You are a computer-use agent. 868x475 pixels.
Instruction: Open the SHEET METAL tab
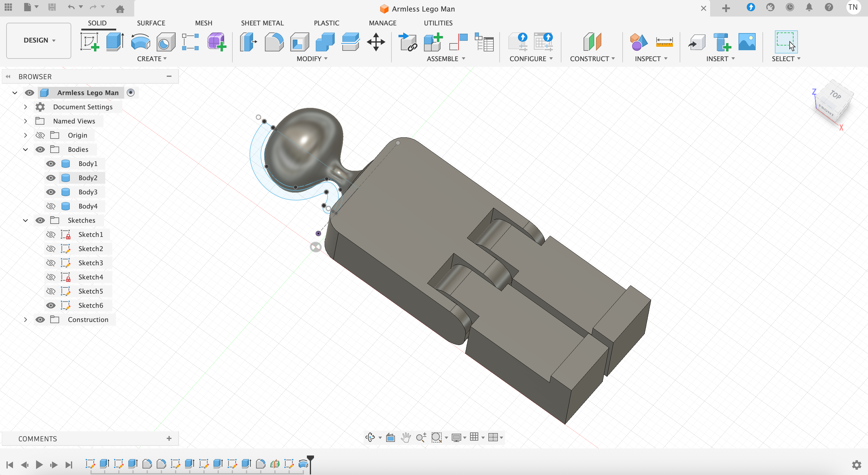262,23
